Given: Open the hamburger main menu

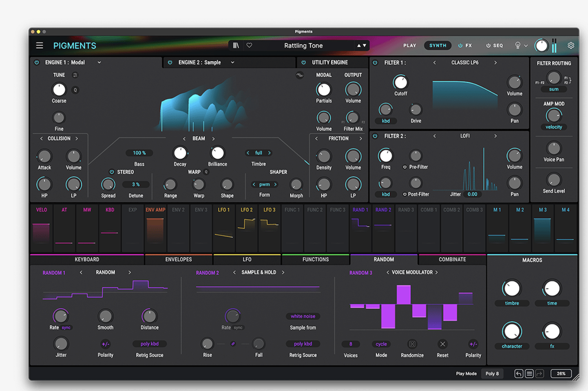Looking at the screenshot, I should click(40, 46).
